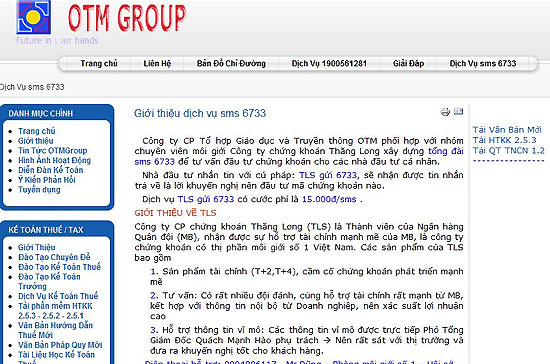Click the DANH MỤC CHÍNH panel header

tap(41, 114)
